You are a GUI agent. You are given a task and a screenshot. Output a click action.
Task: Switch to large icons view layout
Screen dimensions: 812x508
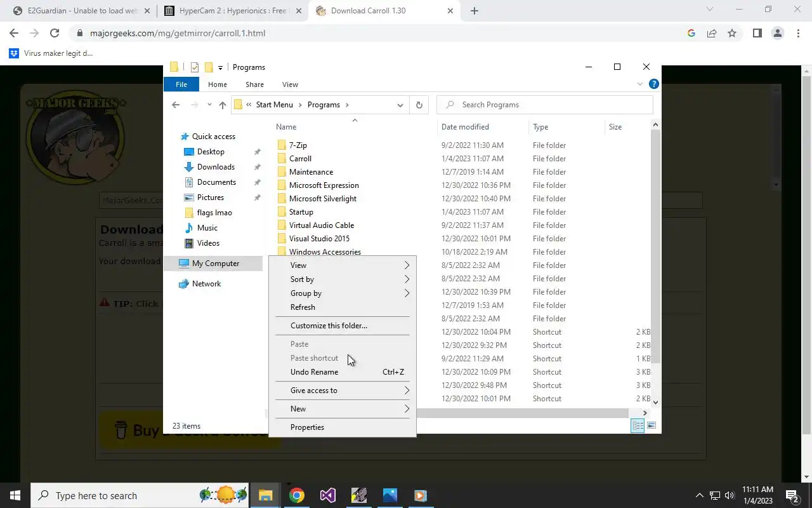(x=652, y=426)
